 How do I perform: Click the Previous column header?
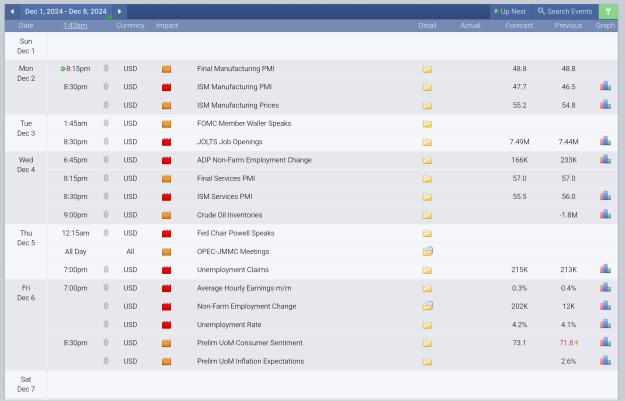click(x=568, y=26)
